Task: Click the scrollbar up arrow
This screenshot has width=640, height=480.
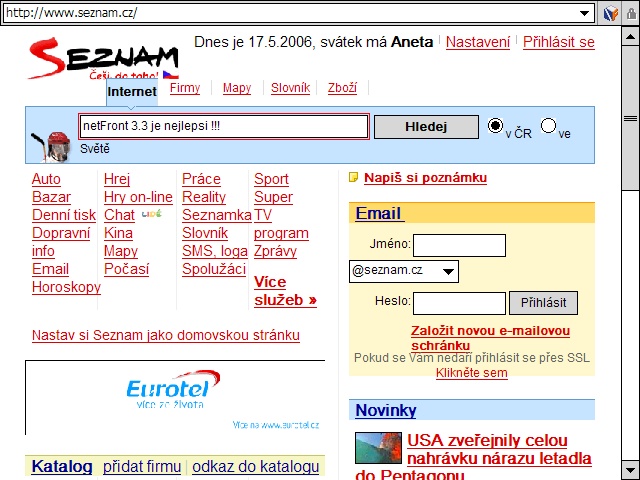Action: (x=630, y=37)
